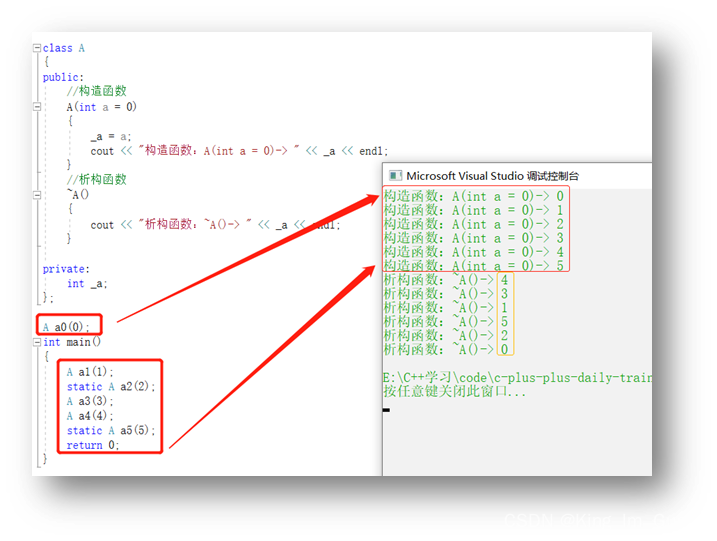717x541 pixels.
Task: Click console output line '构造函数 -> 2'
Action: pos(474,224)
